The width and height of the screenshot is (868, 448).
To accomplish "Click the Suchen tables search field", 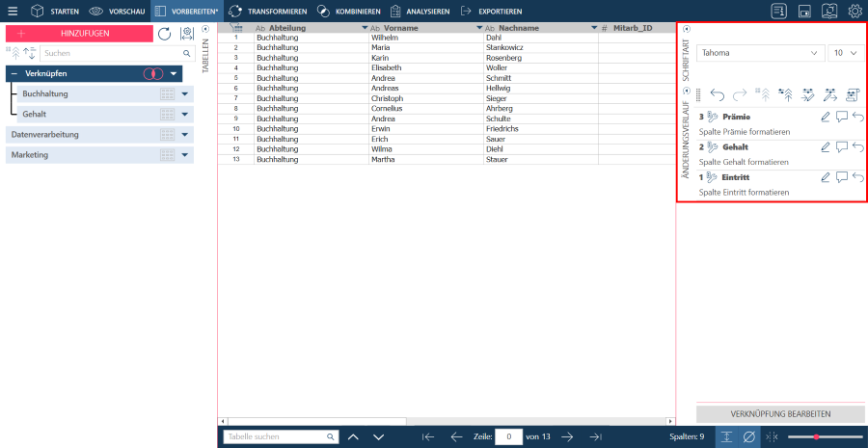I will coord(118,54).
